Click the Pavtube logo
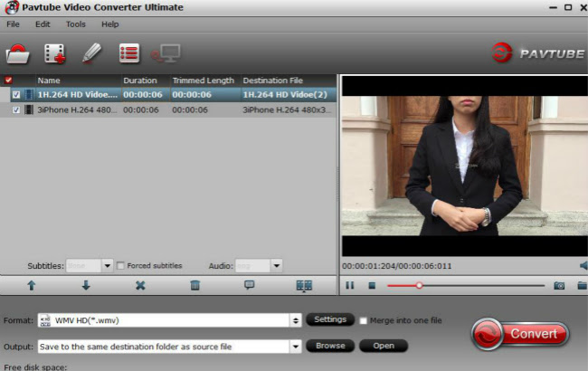This screenshot has width=588, height=371. coord(537,53)
